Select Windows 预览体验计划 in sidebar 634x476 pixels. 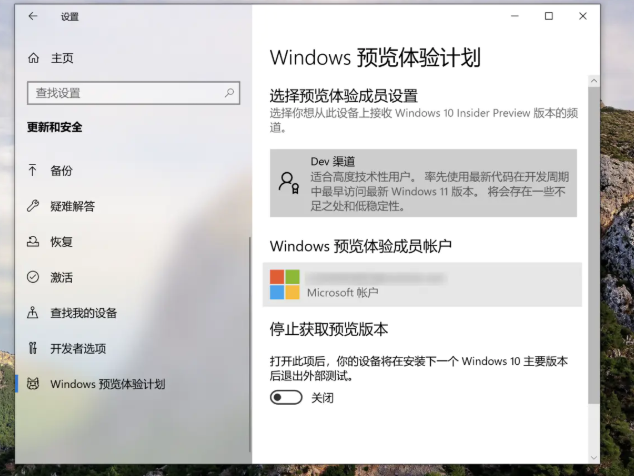[108, 384]
